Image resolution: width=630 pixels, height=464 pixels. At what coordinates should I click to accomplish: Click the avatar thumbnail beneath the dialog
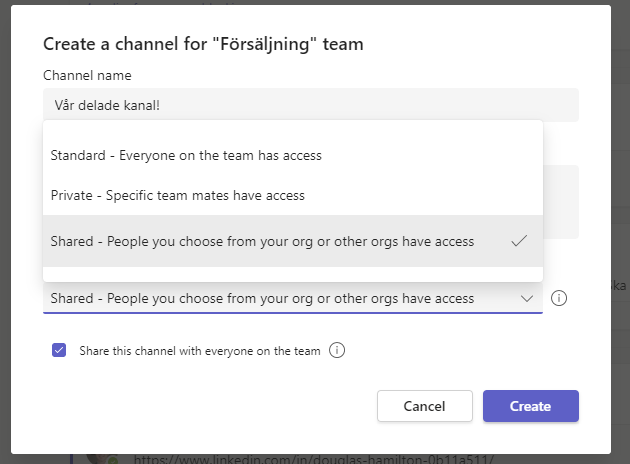coord(100,459)
